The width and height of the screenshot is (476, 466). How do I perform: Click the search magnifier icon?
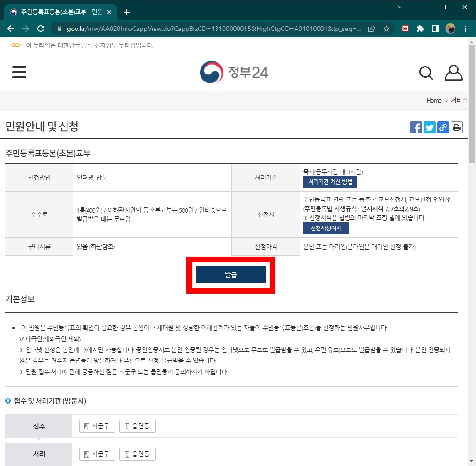coord(426,73)
